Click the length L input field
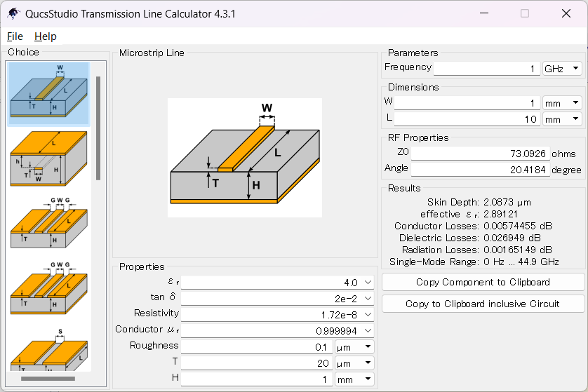 point(467,119)
